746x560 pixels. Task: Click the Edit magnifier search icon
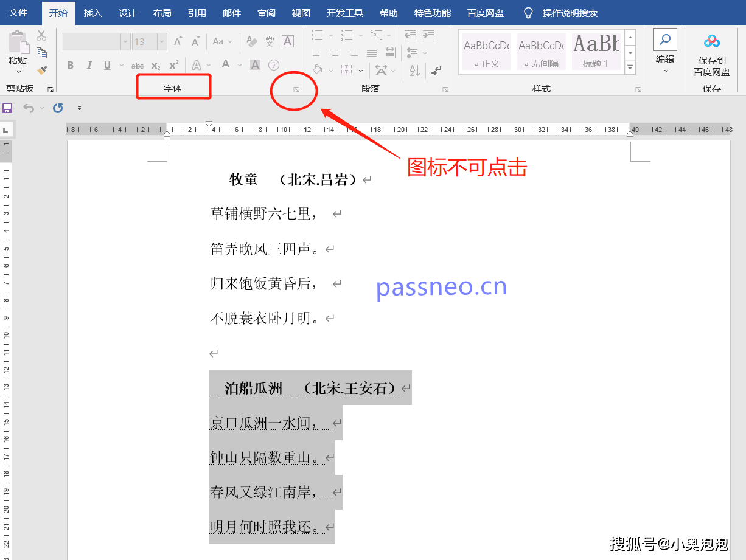[x=665, y=40]
